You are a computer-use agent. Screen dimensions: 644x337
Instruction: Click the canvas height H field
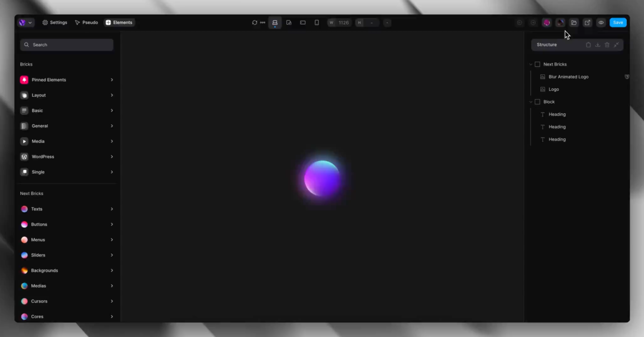367,23
